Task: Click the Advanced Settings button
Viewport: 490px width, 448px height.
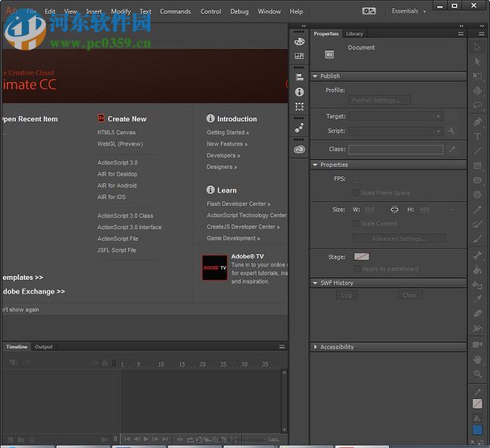Action: pyautogui.click(x=399, y=238)
